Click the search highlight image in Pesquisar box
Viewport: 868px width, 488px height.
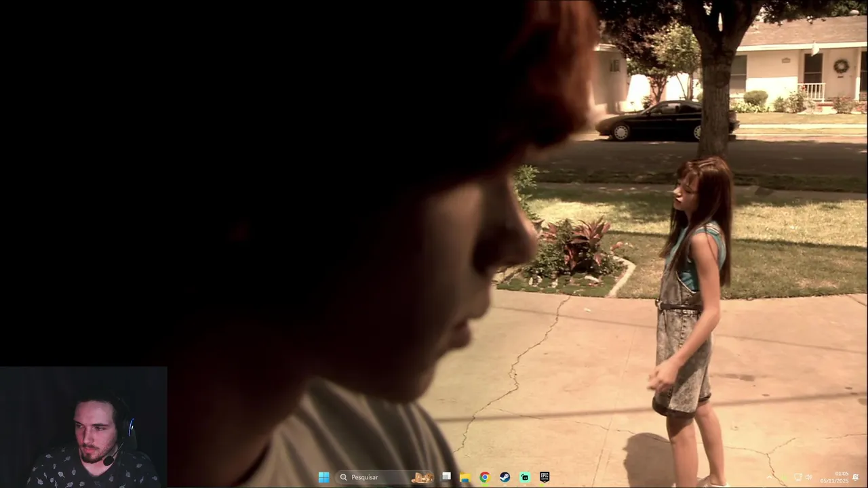pyautogui.click(x=422, y=477)
